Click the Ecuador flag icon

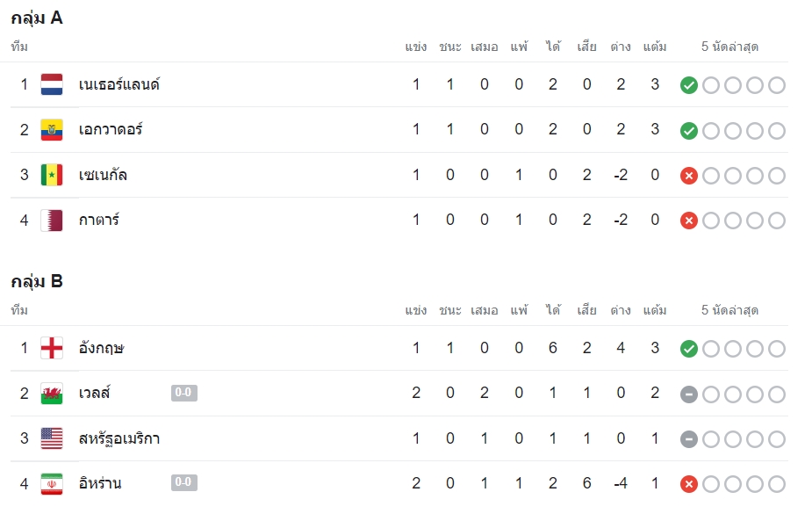click(x=52, y=130)
